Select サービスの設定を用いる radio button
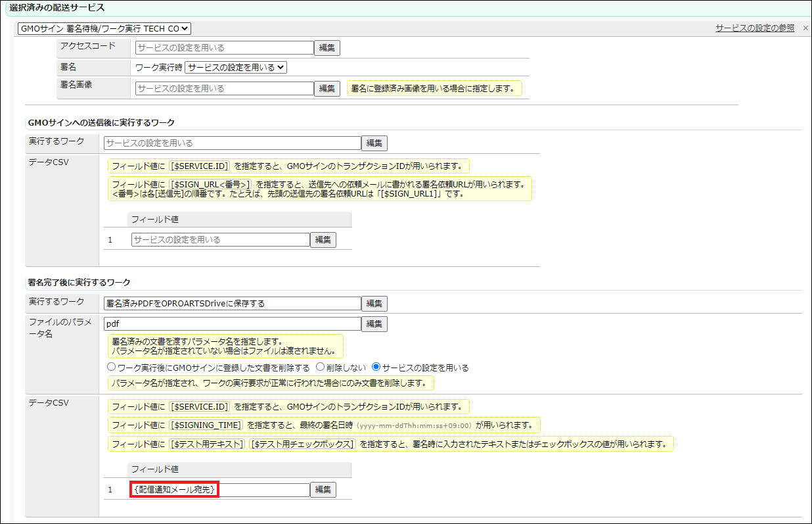812x524 pixels. point(376,368)
